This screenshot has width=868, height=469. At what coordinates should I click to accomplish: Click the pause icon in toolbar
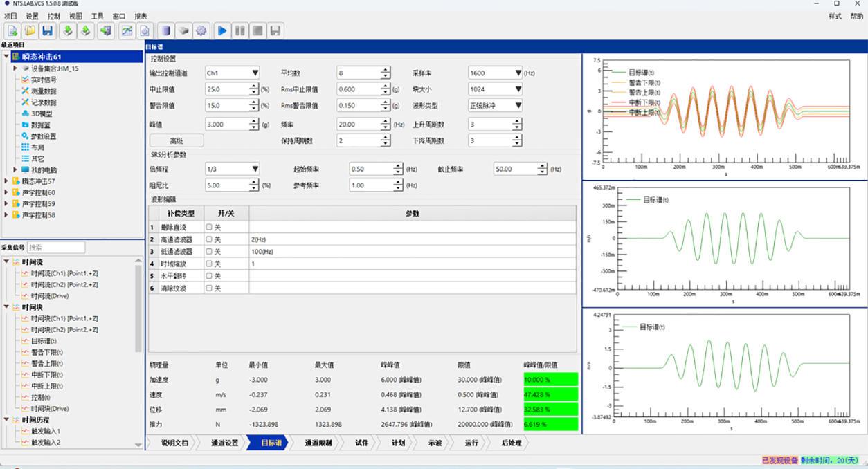239,30
